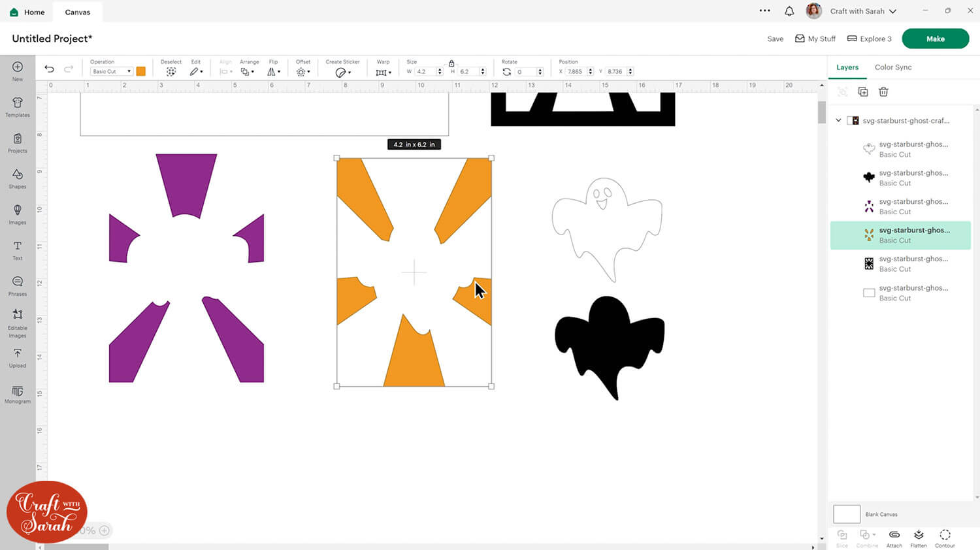The image size is (980, 550).
Task: Toggle the size lock between width and height
Action: 452,63
